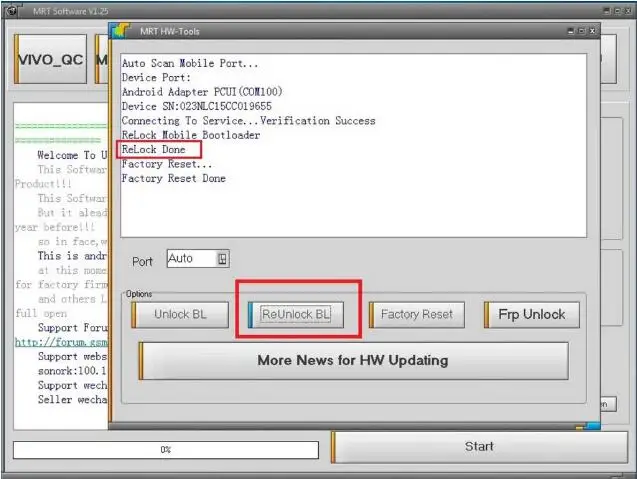Click the 'Device Port:' log line
637x479 pixels.
click(x=156, y=78)
